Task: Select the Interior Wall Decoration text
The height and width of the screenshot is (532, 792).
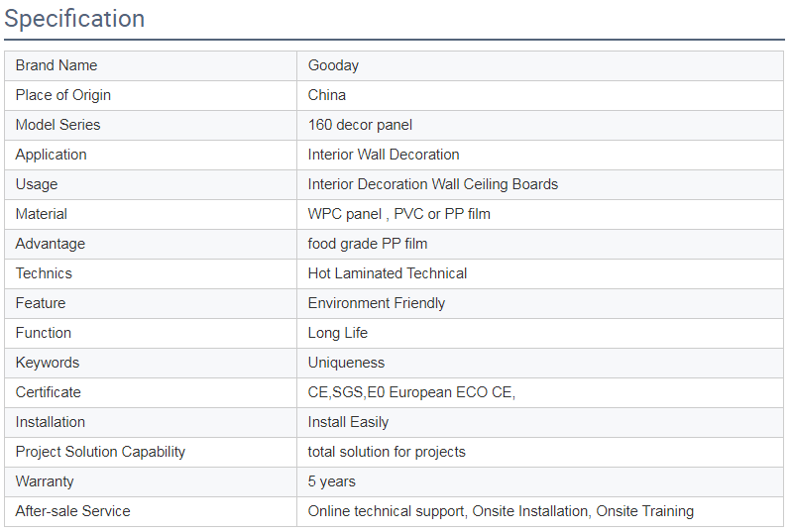Action: pyautogui.click(x=384, y=155)
